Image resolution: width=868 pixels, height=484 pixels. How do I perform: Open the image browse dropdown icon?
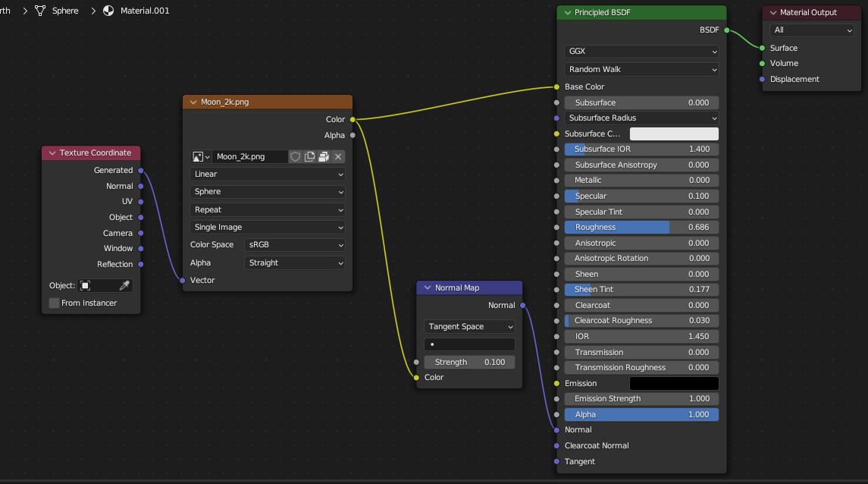point(200,157)
